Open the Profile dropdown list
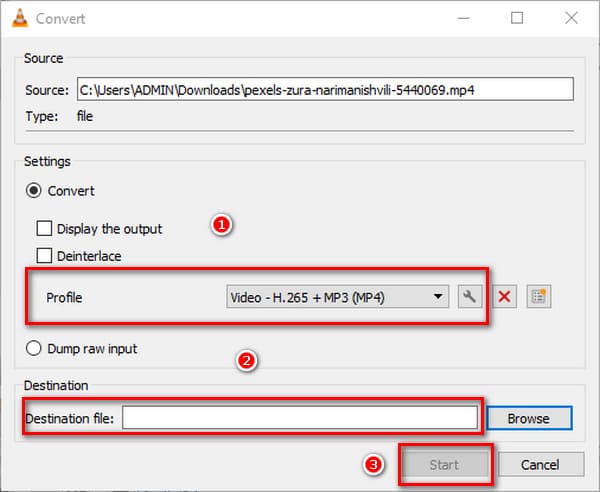The width and height of the screenshot is (600, 492). 338,297
